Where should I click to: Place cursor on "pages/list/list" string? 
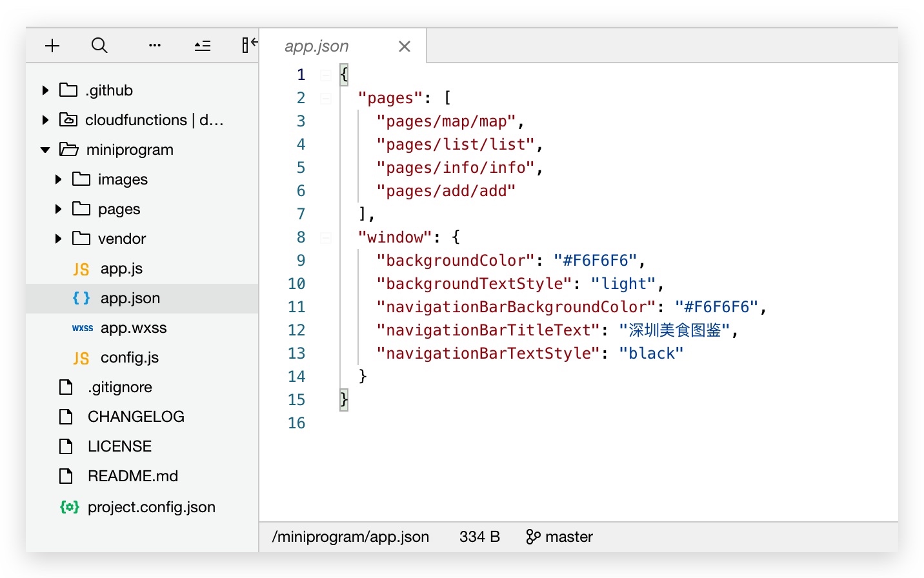[x=456, y=144]
